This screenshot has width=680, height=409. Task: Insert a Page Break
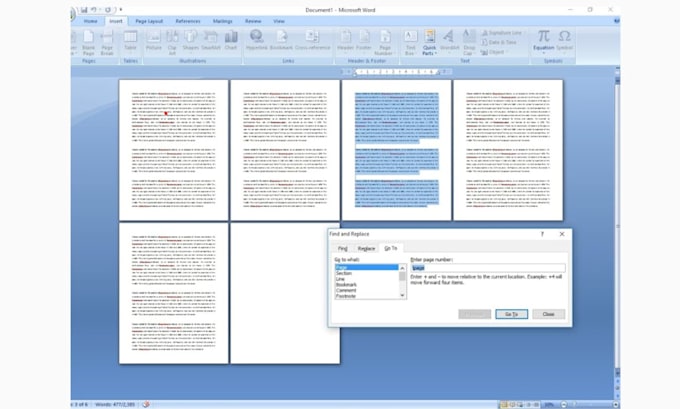click(x=107, y=43)
